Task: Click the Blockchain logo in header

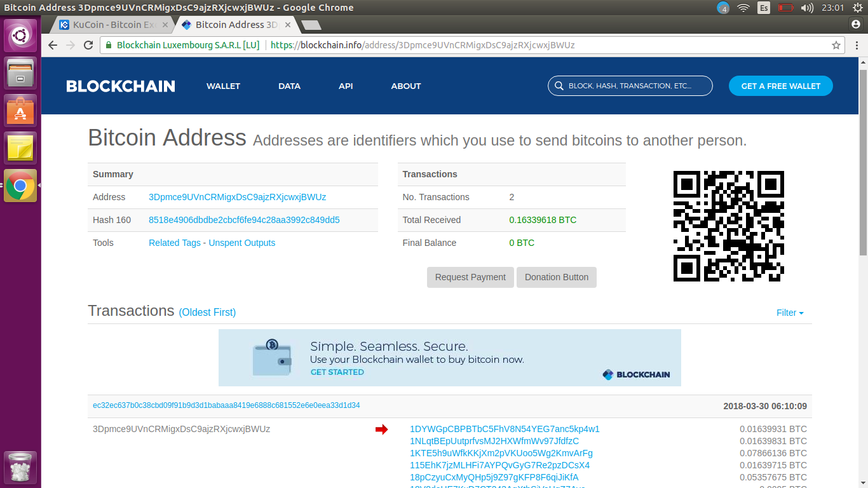Action: pyautogui.click(x=121, y=86)
